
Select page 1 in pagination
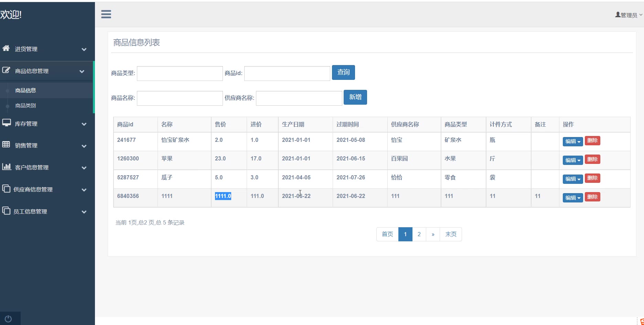coord(405,234)
